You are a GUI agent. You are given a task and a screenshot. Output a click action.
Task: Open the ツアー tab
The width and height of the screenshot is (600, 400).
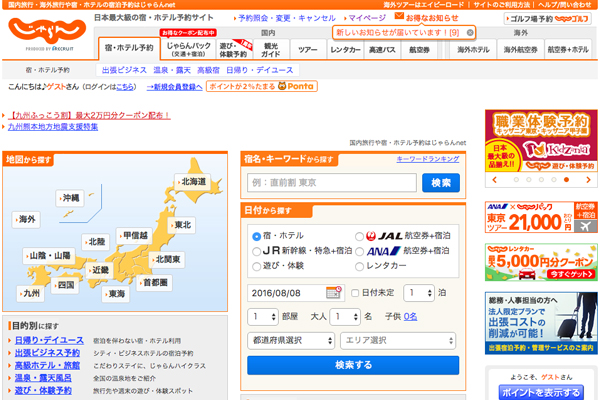click(308, 49)
